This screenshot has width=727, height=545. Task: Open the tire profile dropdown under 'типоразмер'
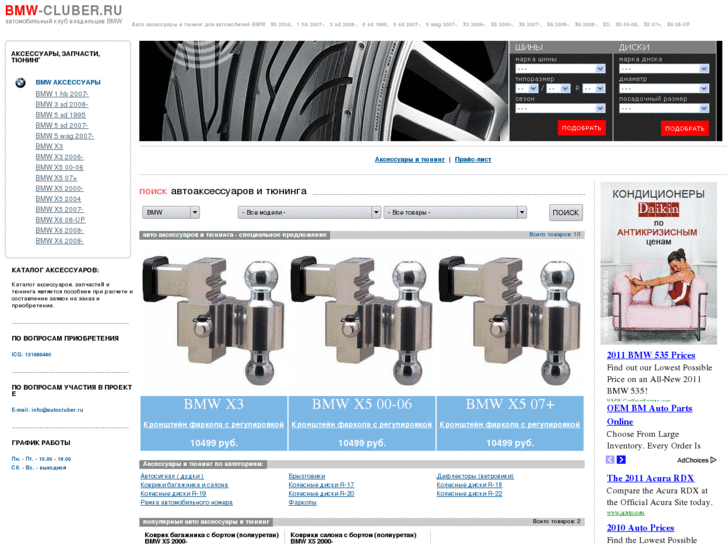[x=558, y=89]
